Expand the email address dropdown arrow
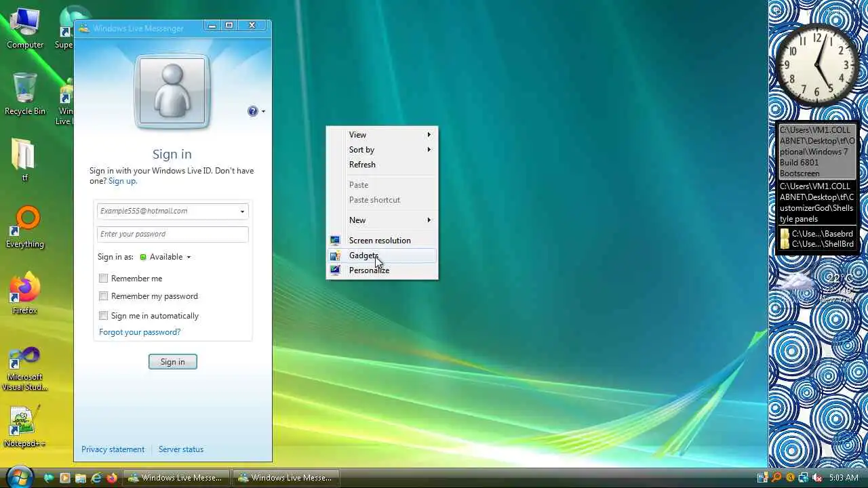This screenshot has width=868, height=488. (x=242, y=211)
